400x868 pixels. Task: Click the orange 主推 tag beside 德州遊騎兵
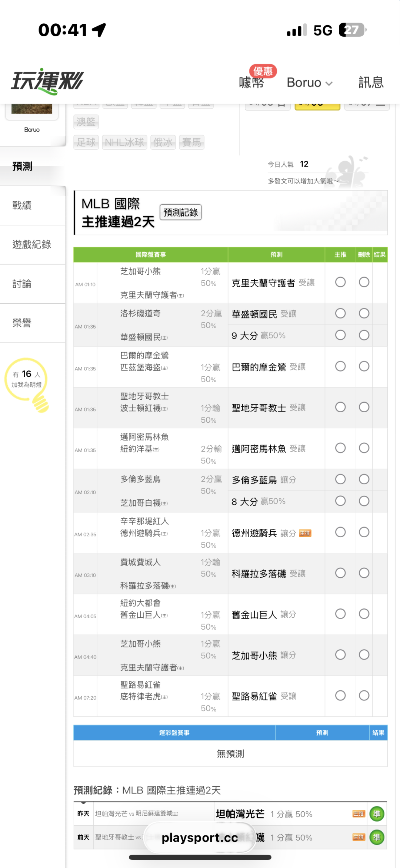(305, 533)
